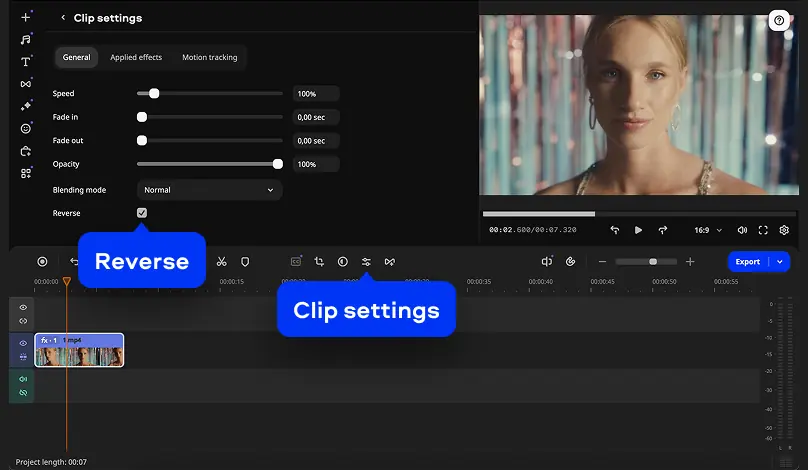The image size is (808, 470).
Task: Step back one frame in preview
Action: (615, 230)
